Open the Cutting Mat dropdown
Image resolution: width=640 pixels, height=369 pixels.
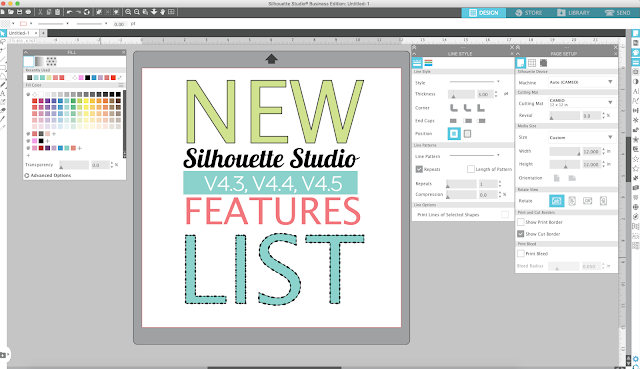[581, 102]
